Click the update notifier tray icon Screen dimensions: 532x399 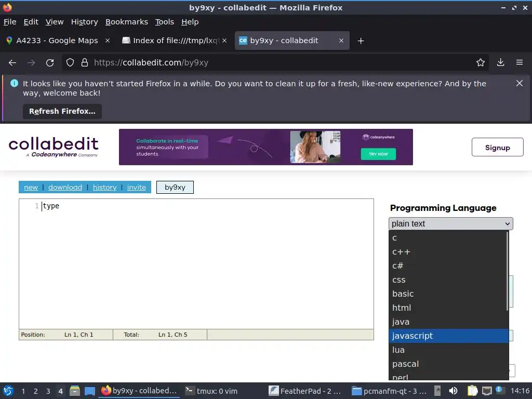499,390
